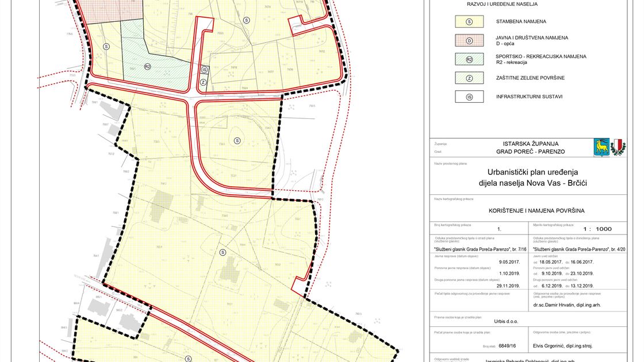Click the 'KORIŠTENJE I NAMJENA POVRŠINA' heading
This screenshot has width=644, height=362.
pos(532,211)
